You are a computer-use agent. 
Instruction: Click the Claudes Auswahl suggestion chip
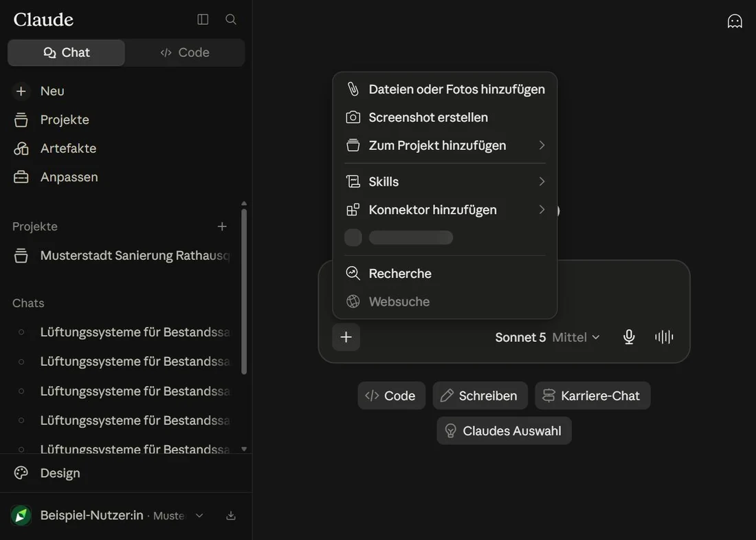504,431
